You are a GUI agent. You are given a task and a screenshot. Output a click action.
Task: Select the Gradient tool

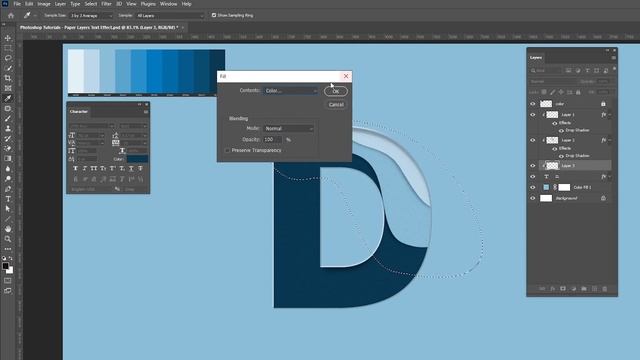coord(8,158)
